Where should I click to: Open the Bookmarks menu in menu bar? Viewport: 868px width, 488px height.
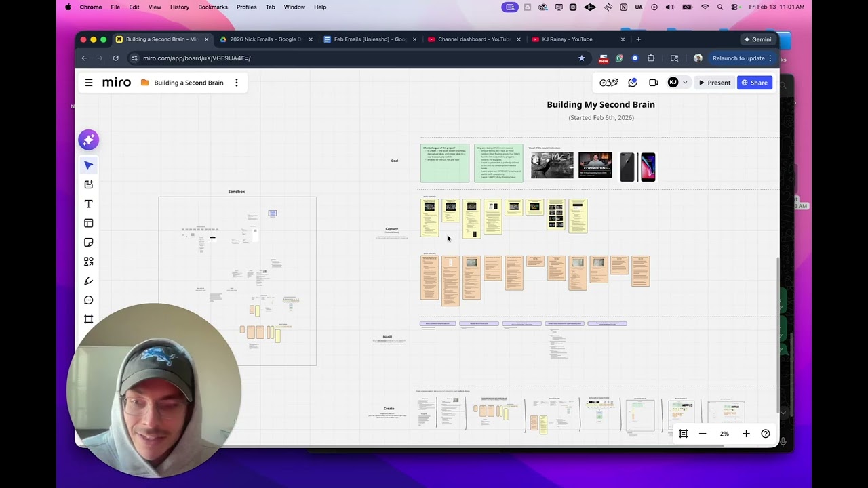pos(213,7)
